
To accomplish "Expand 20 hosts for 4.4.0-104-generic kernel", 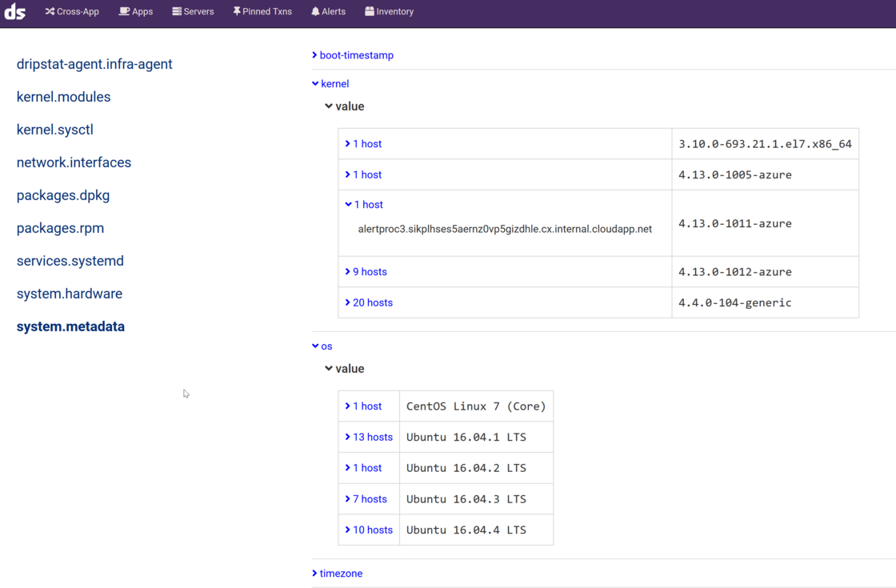I will coord(369,302).
